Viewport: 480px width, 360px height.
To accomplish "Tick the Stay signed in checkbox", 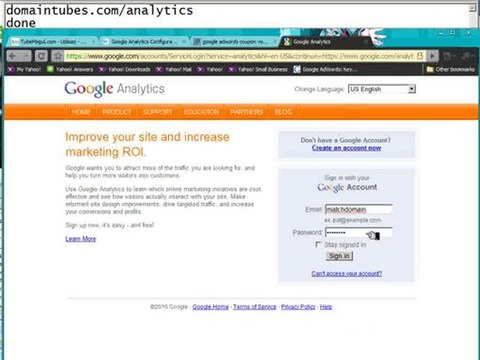I will tap(318, 244).
